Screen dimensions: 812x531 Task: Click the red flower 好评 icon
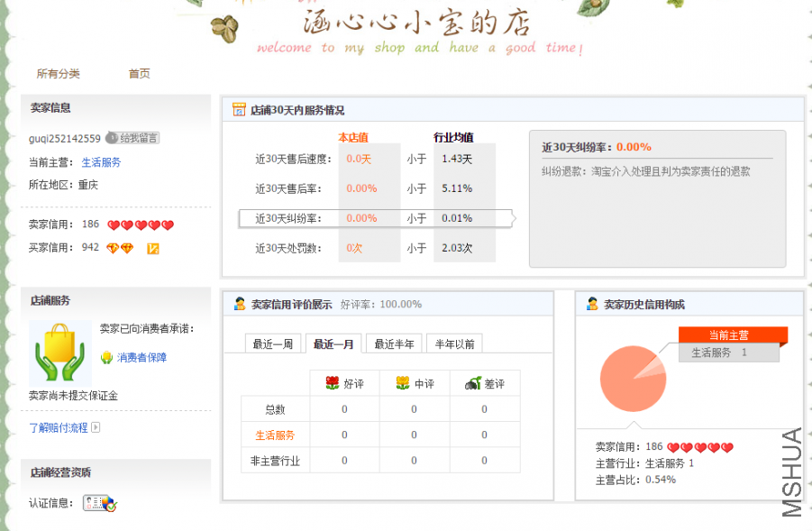(333, 383)
